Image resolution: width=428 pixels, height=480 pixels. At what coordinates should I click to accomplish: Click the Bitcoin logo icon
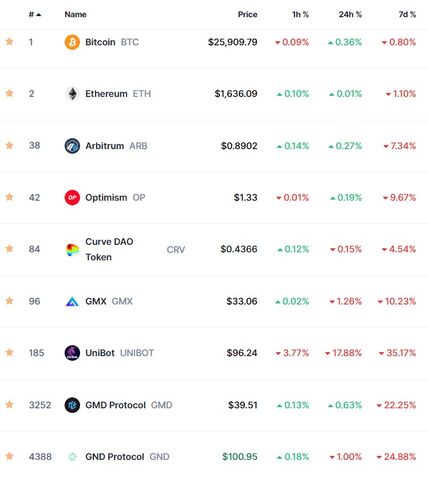[72, 42]
